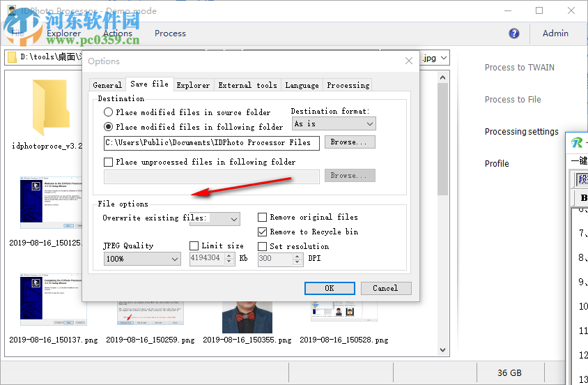Screen dimensions: 588x385
Task: Click Browse for unprocessed files folder
Action: click(x=350, y=176)
